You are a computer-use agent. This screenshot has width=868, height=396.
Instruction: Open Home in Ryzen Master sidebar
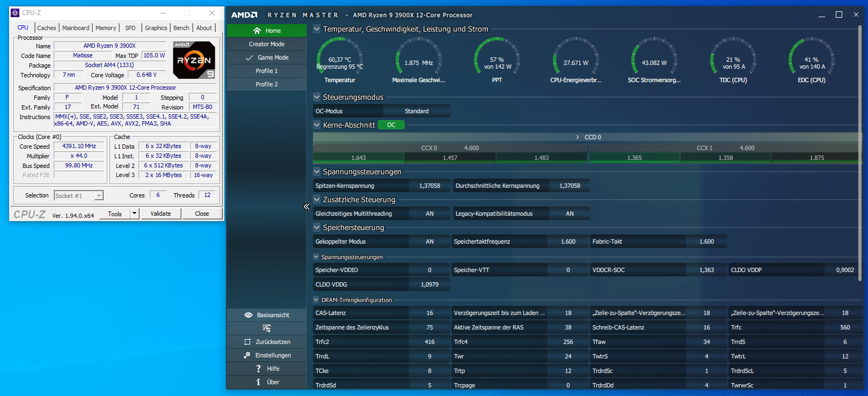(266, 31)
